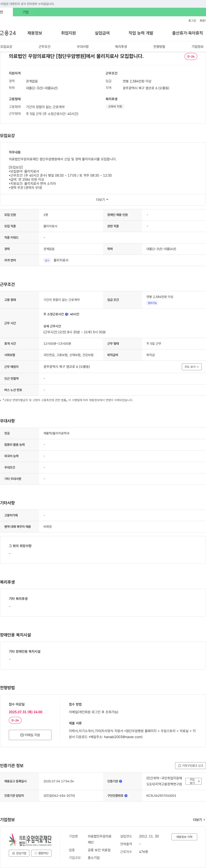Open more company info via 더보기

tap(199, 819)
